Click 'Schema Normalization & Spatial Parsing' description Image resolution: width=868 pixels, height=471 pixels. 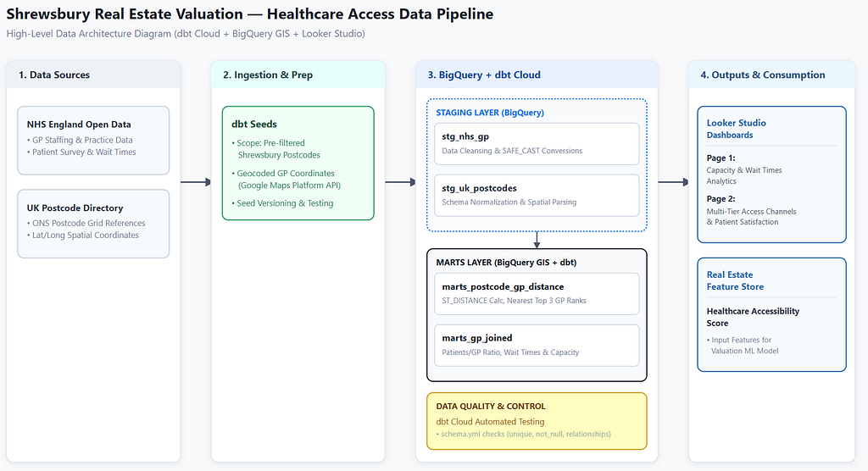[x=509, y=202]
